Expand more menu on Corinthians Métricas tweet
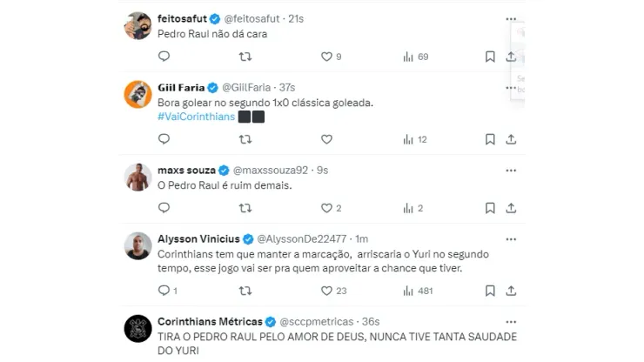 510,321
